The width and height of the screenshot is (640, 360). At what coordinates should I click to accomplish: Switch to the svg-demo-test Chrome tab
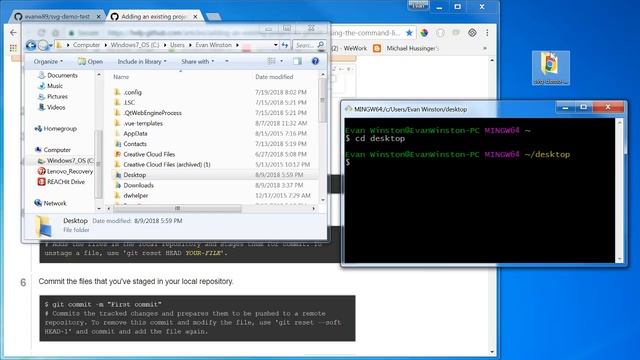pyautogui.click(x=57, y=17)
